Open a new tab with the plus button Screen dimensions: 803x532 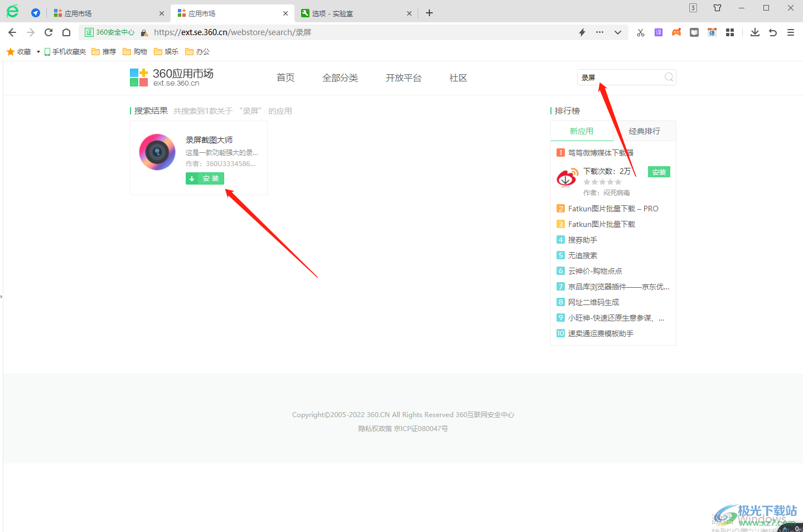click(x=429, y=13)
